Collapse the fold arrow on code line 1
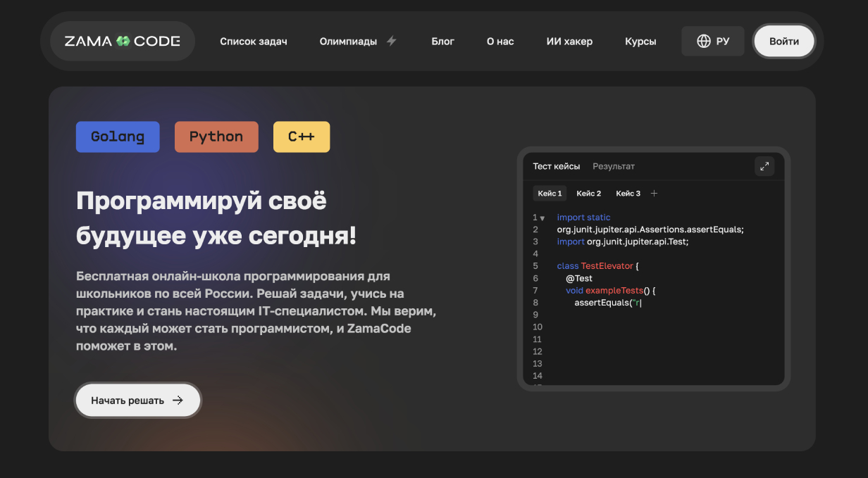 [x=542, y=218]
